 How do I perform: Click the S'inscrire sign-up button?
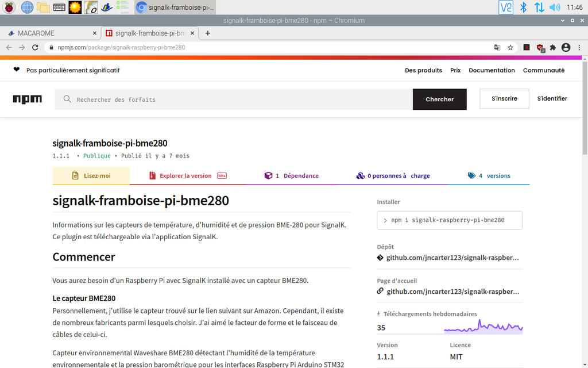point(504,99)
